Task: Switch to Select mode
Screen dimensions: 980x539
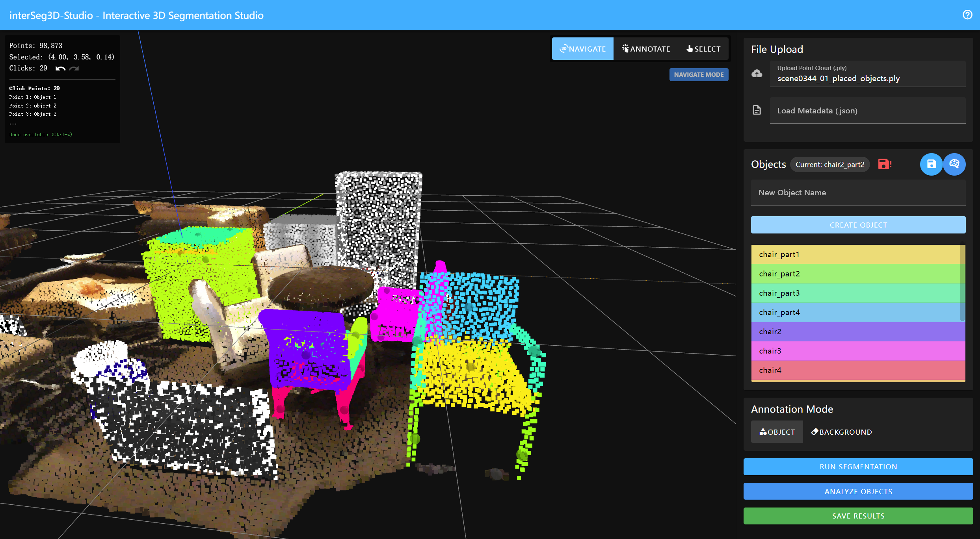Action: [x=703, y=49]
